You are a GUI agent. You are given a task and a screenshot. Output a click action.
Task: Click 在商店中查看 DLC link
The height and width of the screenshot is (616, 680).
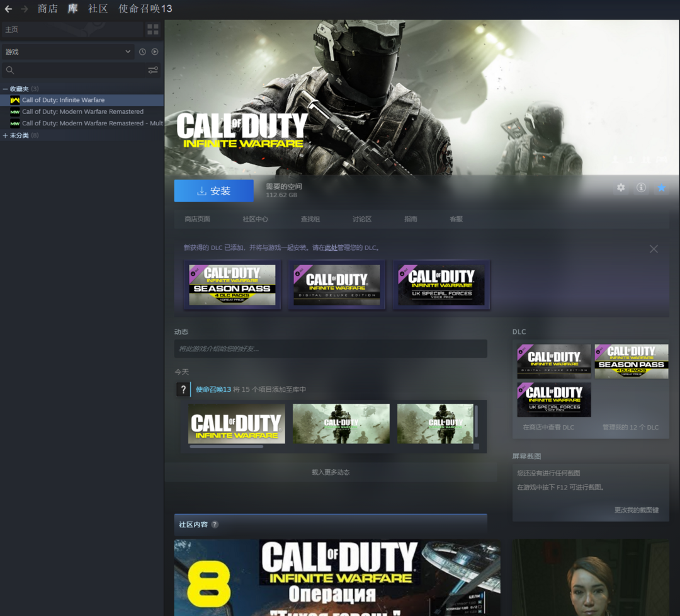click(x=548, y=427)
